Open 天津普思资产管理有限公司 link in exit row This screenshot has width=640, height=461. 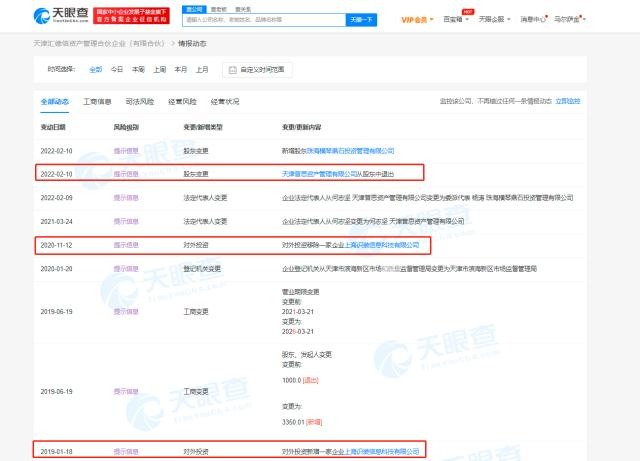click(x=320, y=174)
